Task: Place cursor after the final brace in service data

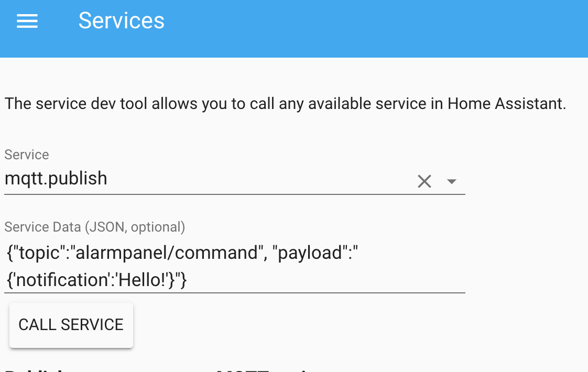Action: click(x=188, y=280)
